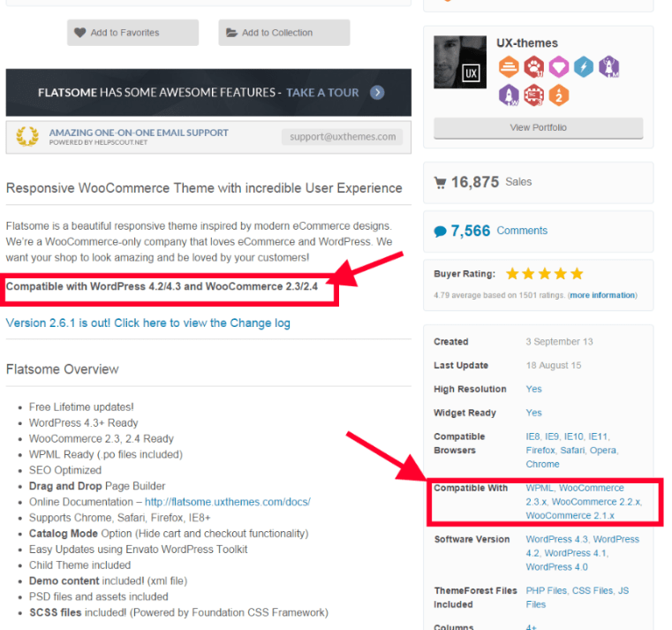Open the 7,566 Comments link

pos(521,231)
